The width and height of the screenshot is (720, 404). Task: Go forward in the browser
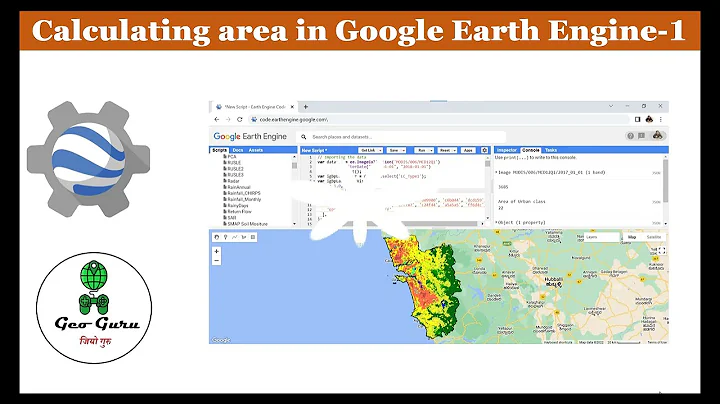[x=228, y=119]
